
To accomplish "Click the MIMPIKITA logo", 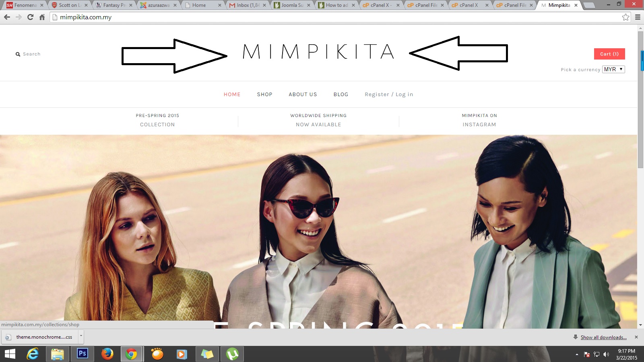I will 318,52.
